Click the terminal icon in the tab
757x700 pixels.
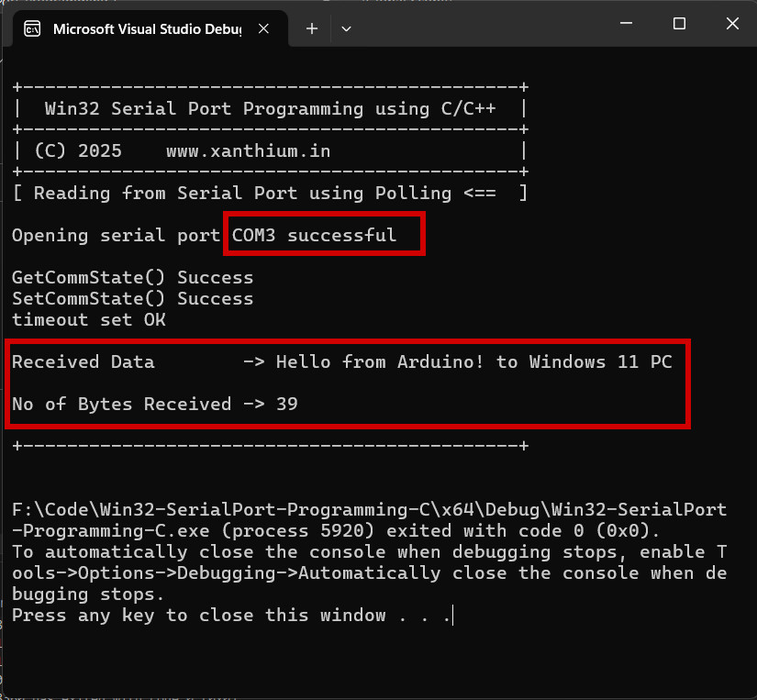pos(32,29)
